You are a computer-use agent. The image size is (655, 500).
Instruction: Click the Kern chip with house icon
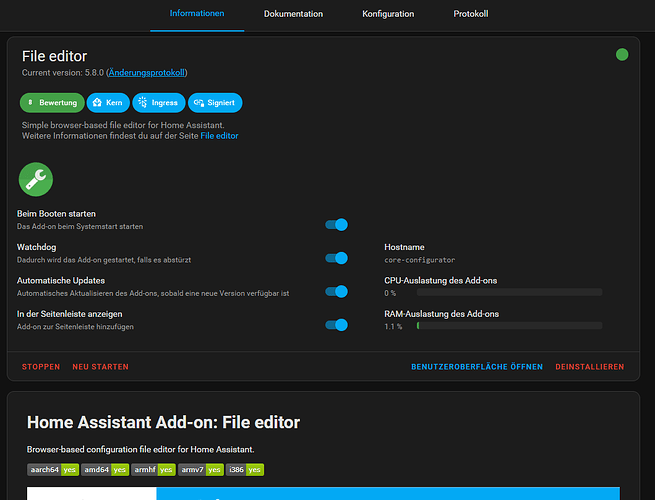(x=108, y=103)
